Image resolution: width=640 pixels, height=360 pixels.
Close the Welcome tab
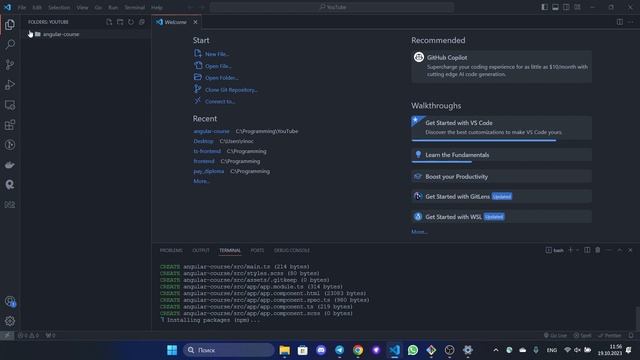pos(195,22)
